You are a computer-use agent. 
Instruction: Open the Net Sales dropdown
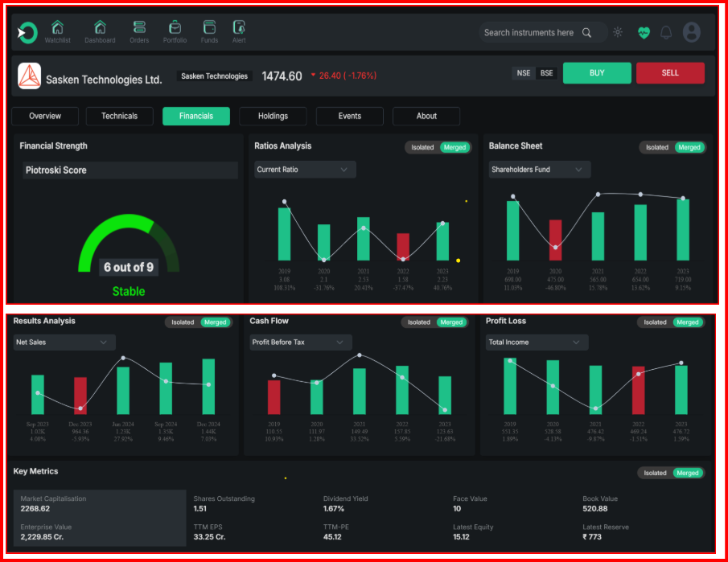(x=64, y=343)
